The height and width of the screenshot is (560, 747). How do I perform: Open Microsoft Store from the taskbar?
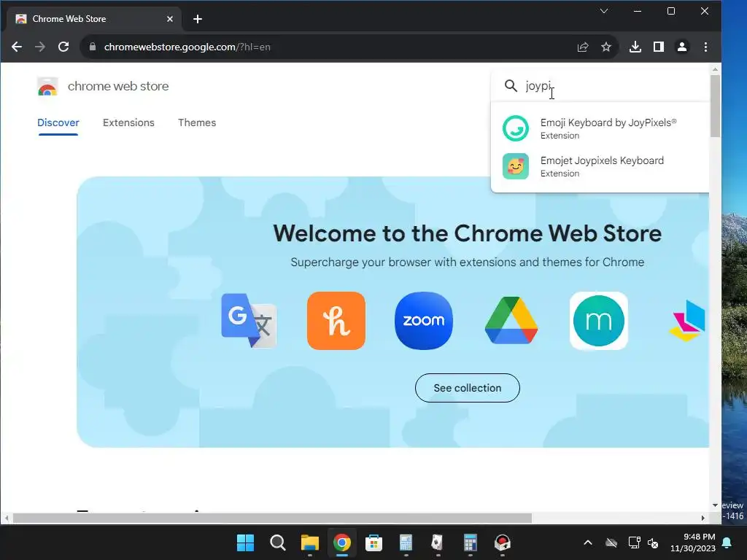[373, 542]
